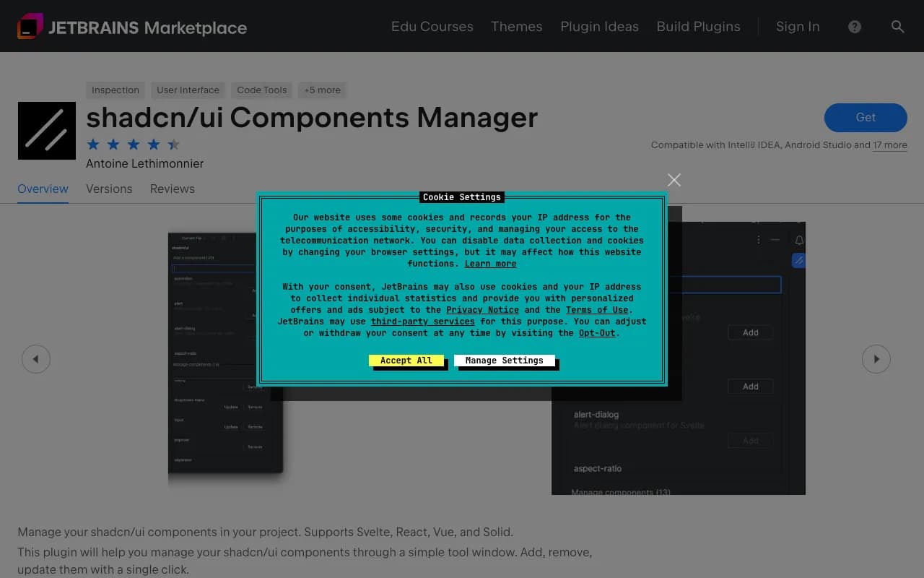Click the shadcn/ui plugin logo
This screenshot has width=924, height=578.
point(46,131)
